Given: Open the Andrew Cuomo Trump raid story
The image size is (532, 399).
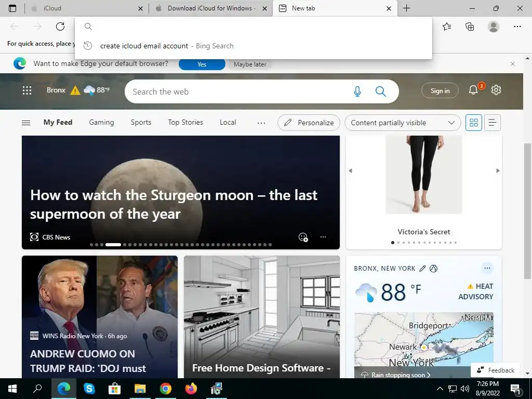Looking at the screenshot, I should [99, 317].
